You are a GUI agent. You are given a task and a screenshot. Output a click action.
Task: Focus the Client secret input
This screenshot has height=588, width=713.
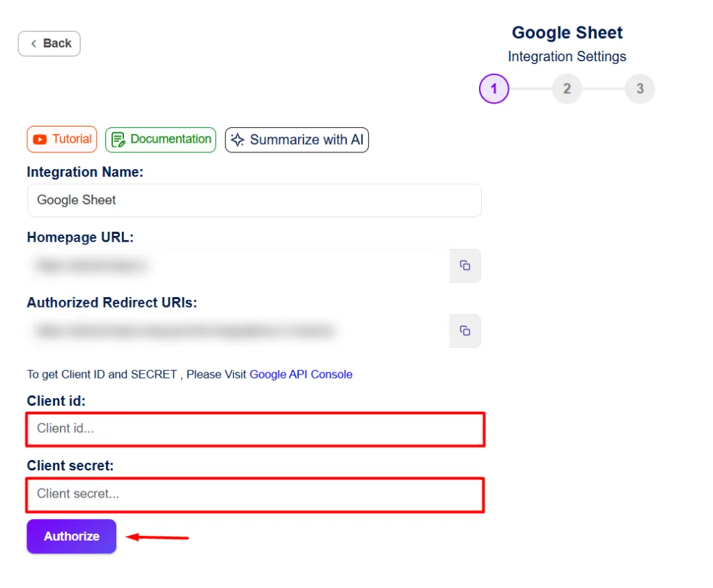(x=255, y=495)
